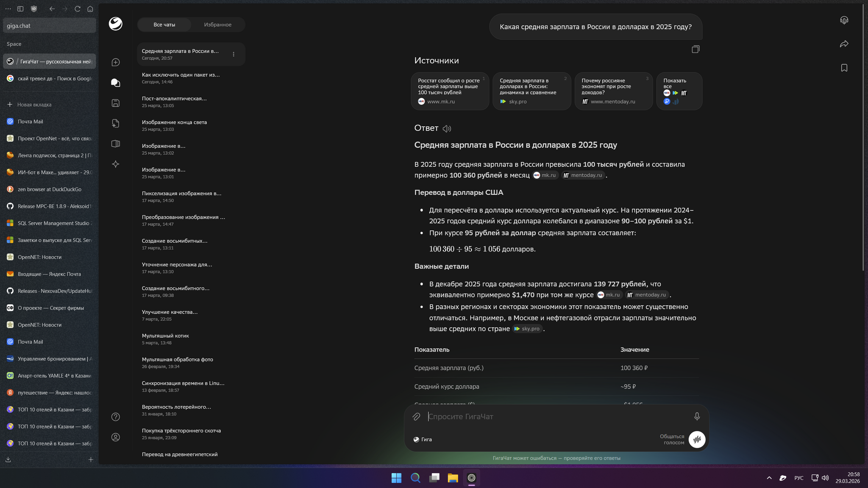The image size is (868, 488).
Task: Attach a file with the paperclip icon
Action: (416, 417)
